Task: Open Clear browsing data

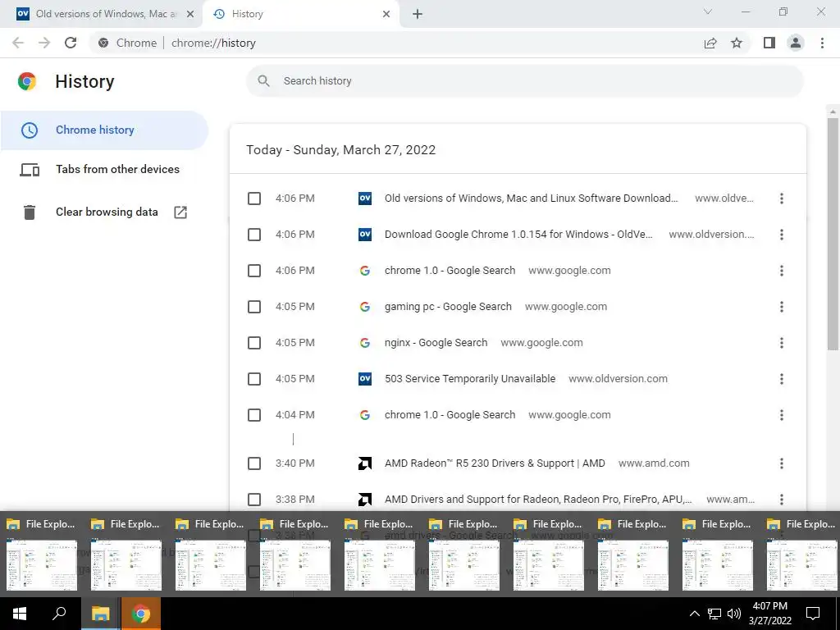Action: pos(104,212)
